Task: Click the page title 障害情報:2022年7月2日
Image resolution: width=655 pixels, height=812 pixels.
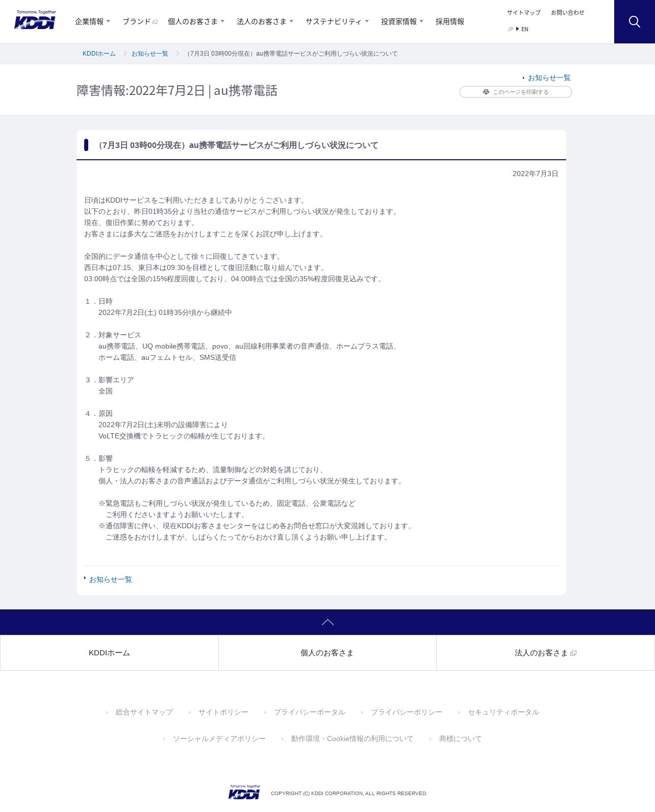Action: [x=177, y=90]
